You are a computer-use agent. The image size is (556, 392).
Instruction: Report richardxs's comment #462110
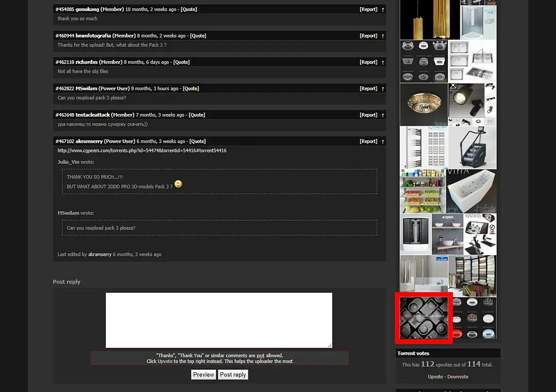click(368, 62)
